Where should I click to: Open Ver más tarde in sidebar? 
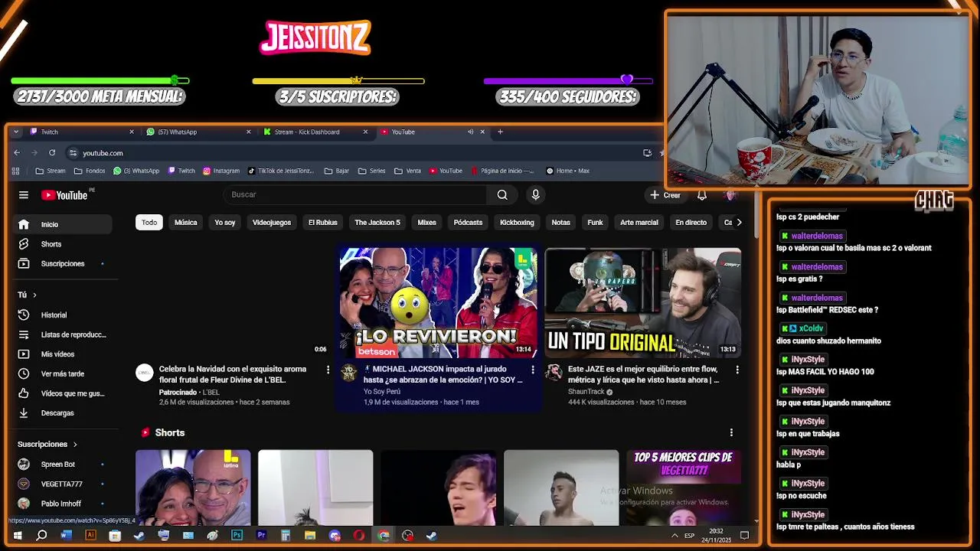click(64, 373)
